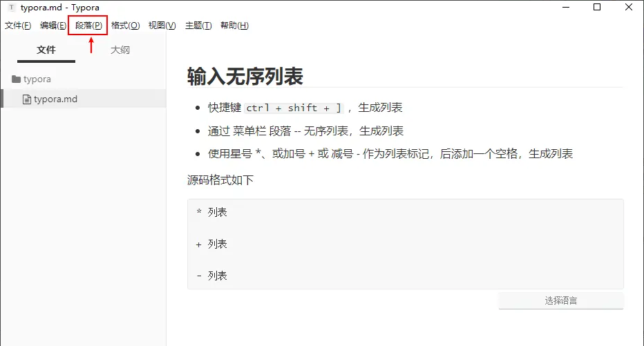Maximize the Typora window
Image resolution: width=644 pixels, height=346 pixels.
[597, 8]
